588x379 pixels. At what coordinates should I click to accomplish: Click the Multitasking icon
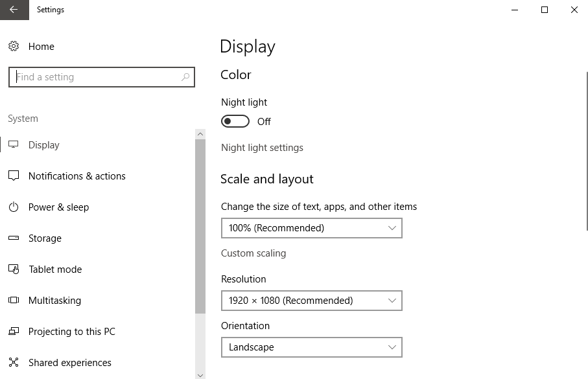14,301
